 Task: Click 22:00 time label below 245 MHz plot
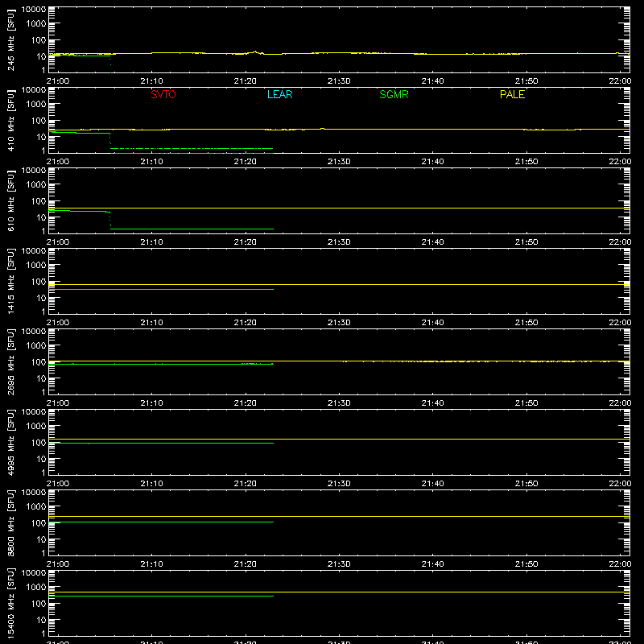pos(620,81)
